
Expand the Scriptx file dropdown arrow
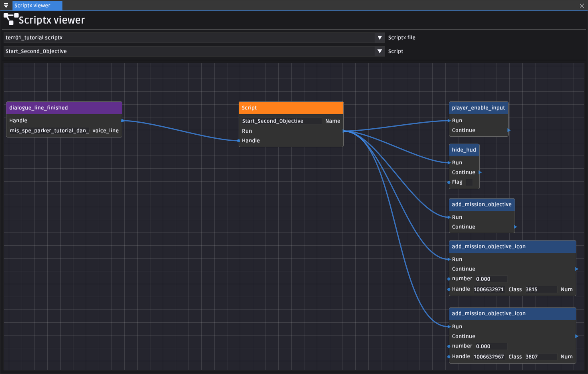(379, 38)
